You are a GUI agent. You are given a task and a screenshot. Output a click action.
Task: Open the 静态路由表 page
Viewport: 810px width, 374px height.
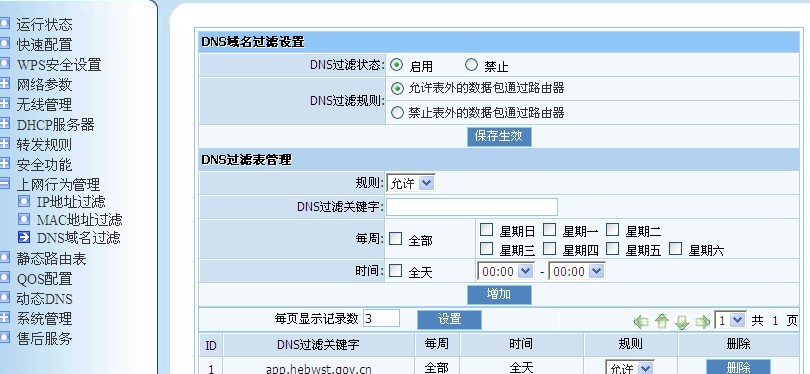pos(51,258)
